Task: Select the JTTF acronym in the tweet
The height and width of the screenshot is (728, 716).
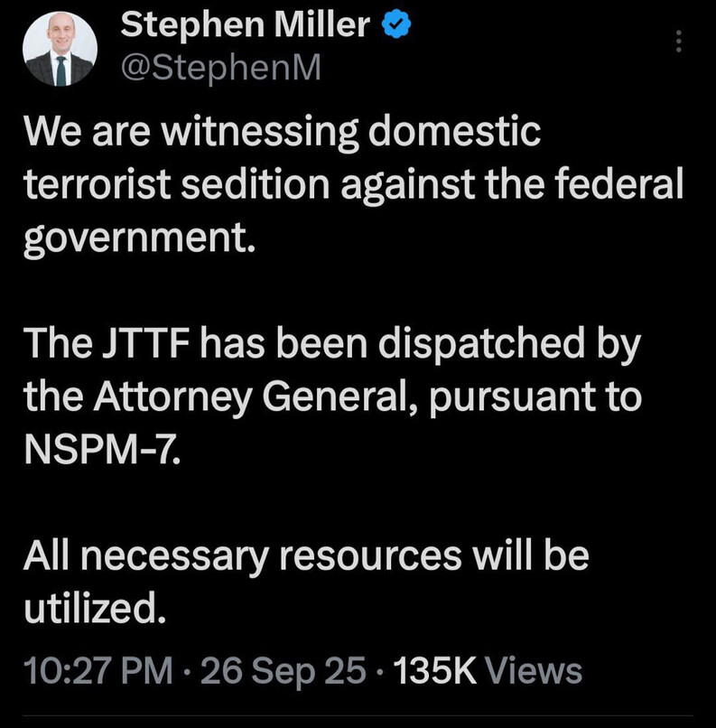Action: [135, 342]
